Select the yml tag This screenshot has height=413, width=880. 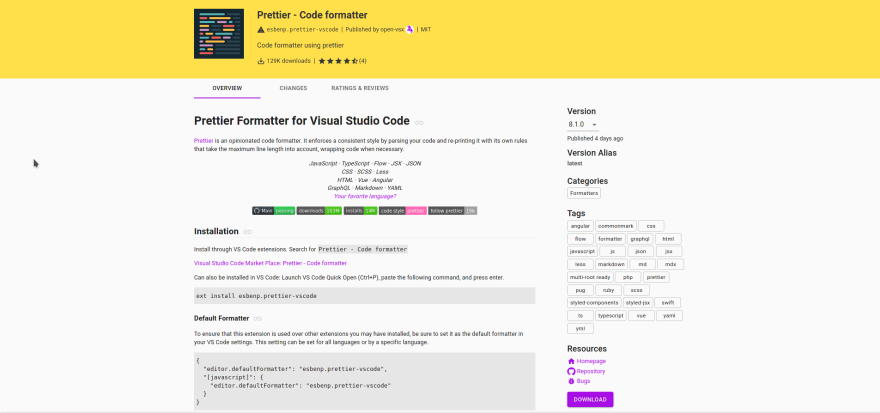click(x=580, y=328)
